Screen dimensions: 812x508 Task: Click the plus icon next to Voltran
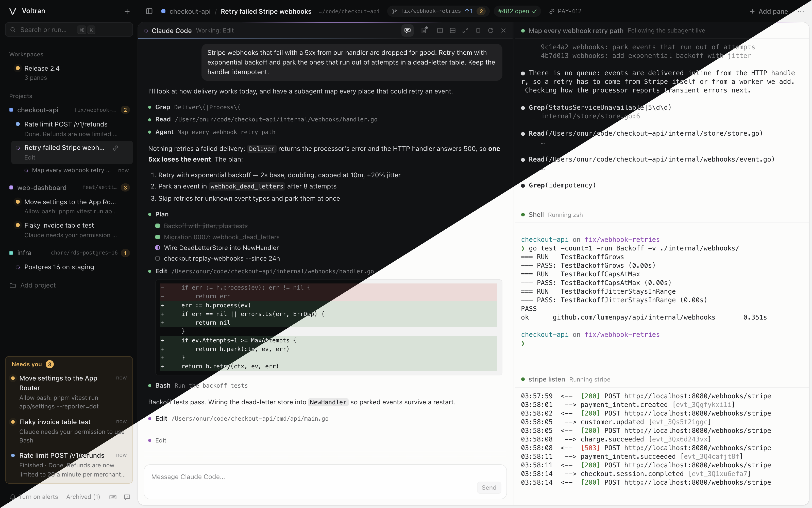tap(127, 11)
